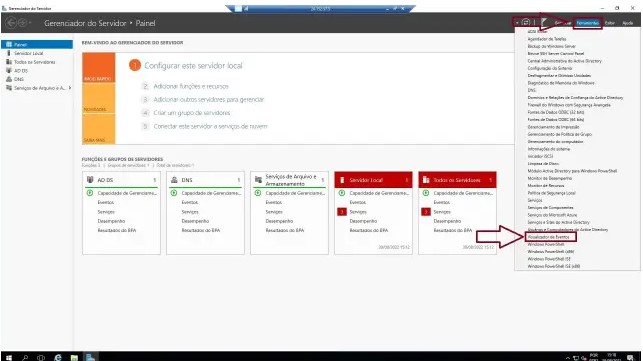This screenshot has height=361, width=643.
Task: Choose Agendador de Tarefas from the menu
Action: click(x=547, y=39)
